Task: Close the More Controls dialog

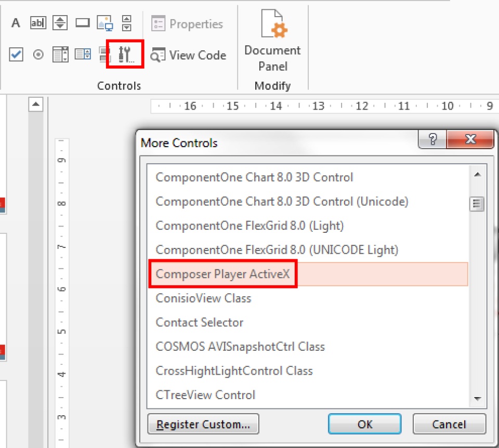Action: [470, 139]
